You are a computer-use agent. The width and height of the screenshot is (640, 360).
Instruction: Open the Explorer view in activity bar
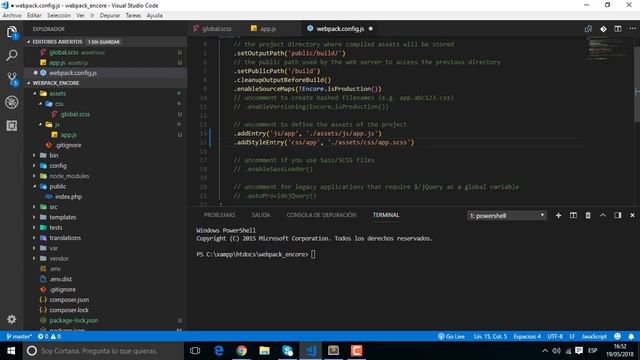coord(12,32)
